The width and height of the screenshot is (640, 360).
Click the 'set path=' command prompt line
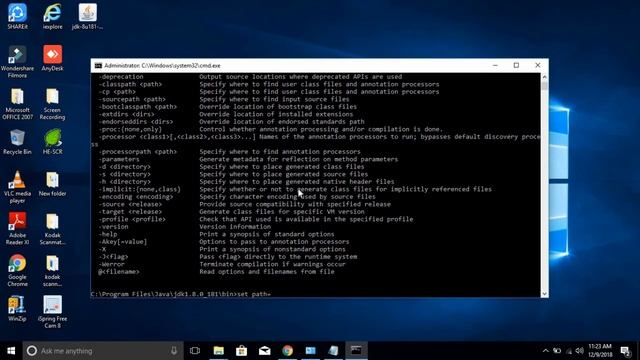point(181,294)
